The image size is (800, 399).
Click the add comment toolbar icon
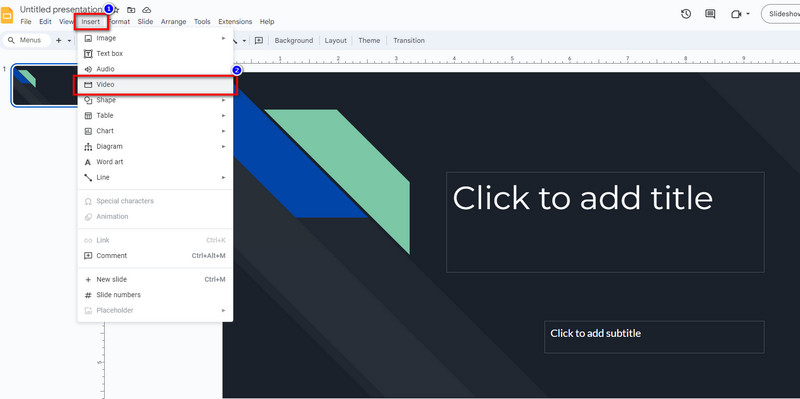click(x=259, y=40)
